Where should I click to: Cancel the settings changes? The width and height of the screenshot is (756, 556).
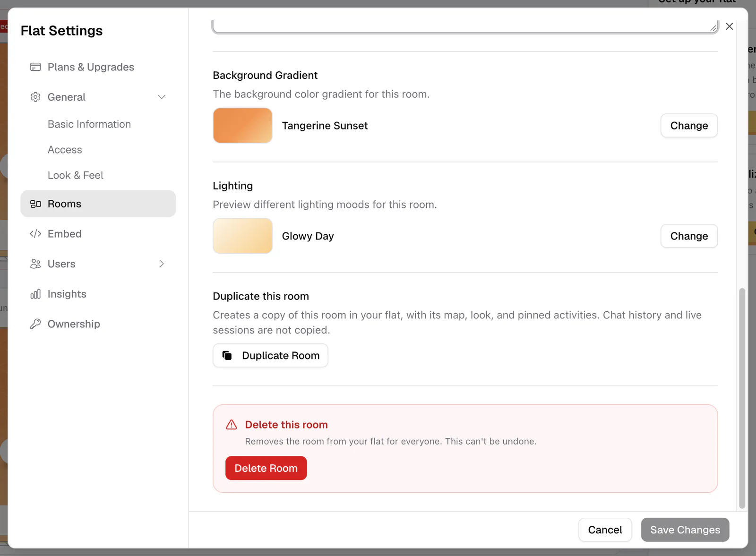click(605, 530)
